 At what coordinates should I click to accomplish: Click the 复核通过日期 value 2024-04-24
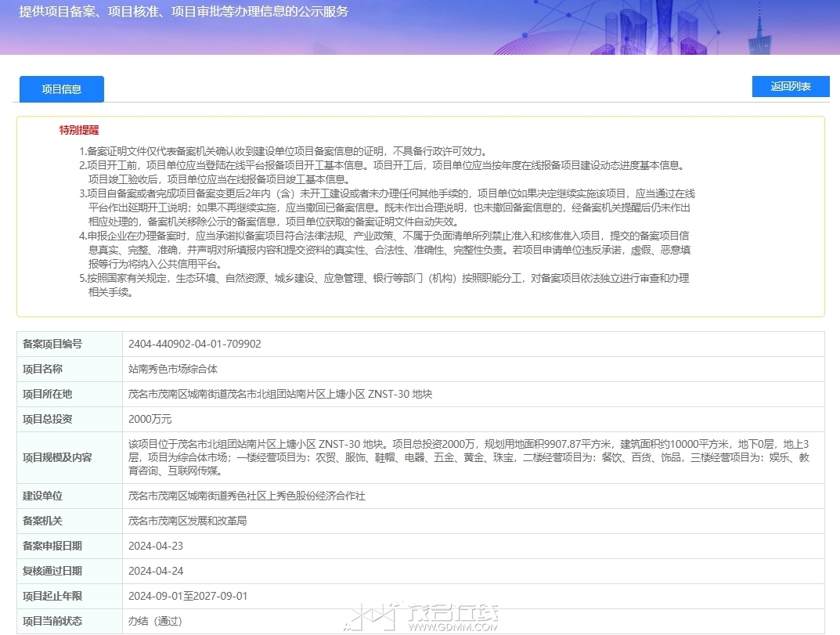click(x=155, y=571)
